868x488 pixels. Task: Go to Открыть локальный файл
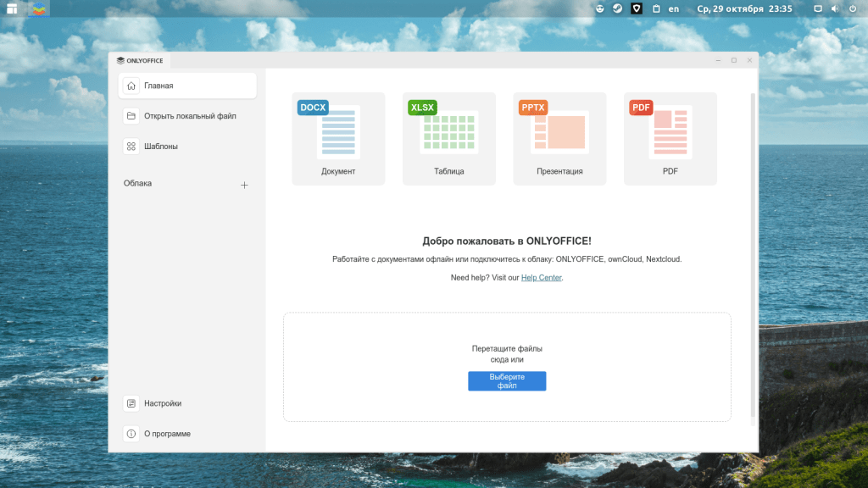pyautogui.click(x=187, y=116)
